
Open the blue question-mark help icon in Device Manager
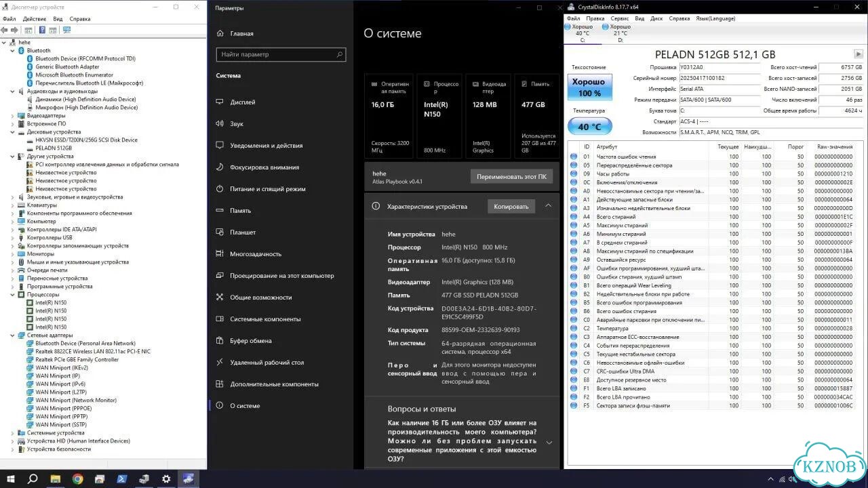click(43, 30)
